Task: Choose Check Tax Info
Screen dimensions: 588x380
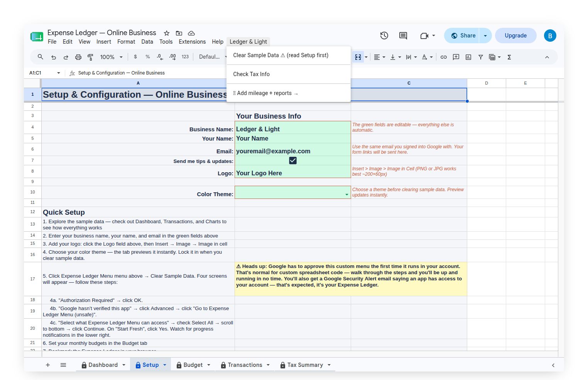Action: click(x=289, y=74)
